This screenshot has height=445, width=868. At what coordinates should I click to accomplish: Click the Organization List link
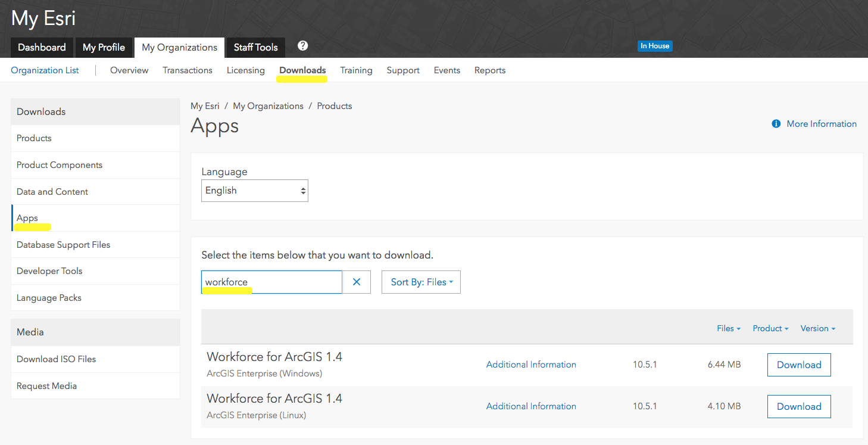(45, 70)
